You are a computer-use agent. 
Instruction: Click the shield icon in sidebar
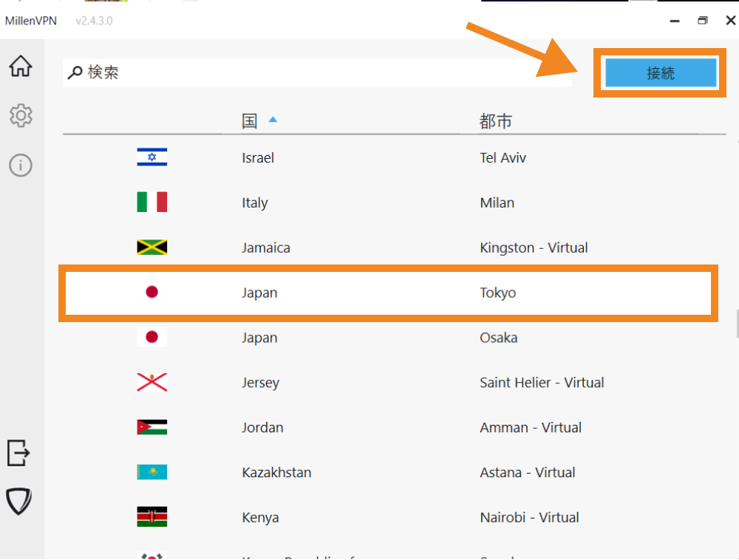tap(19, 501)
